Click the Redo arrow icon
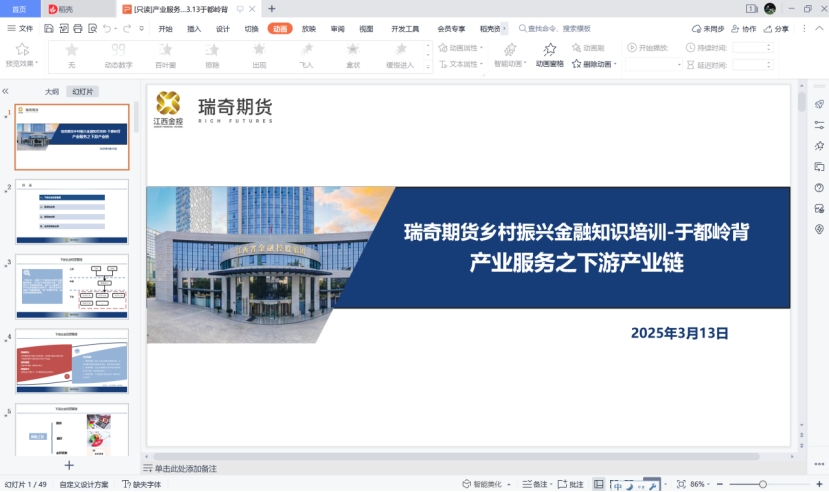Viewport: 829px width, 492px height. click(126, 29)
